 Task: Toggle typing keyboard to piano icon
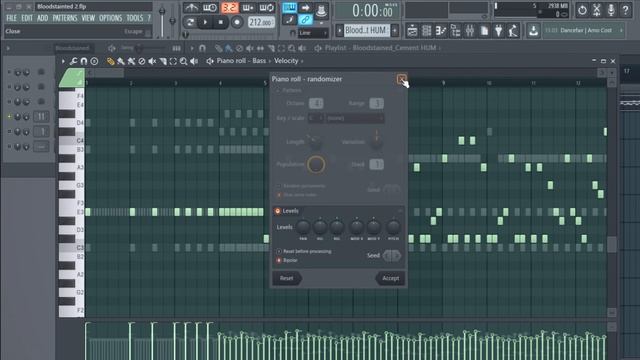pyautogui.click(x=289, y=7)
